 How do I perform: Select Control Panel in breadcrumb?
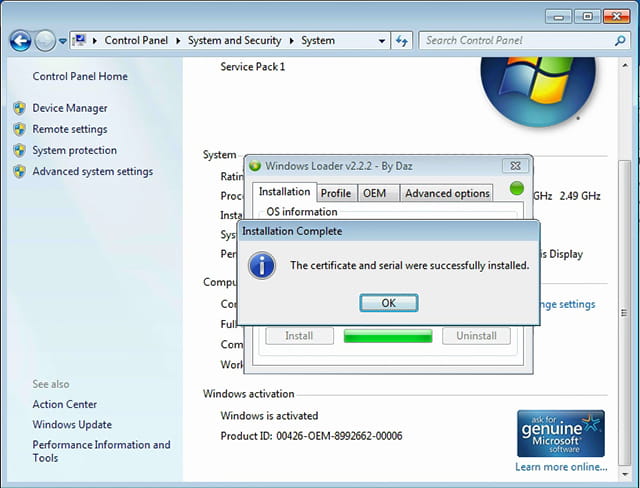coord(136,40)
